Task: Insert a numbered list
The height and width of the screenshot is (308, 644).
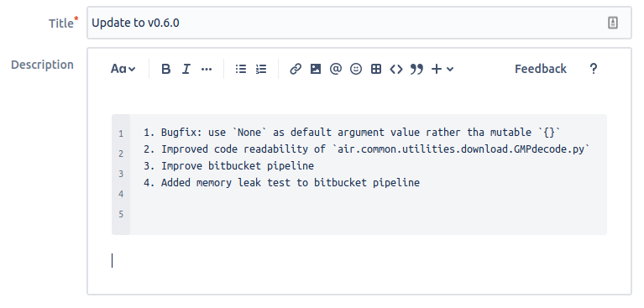Action: pyautogui.click(x=261, y=69)
